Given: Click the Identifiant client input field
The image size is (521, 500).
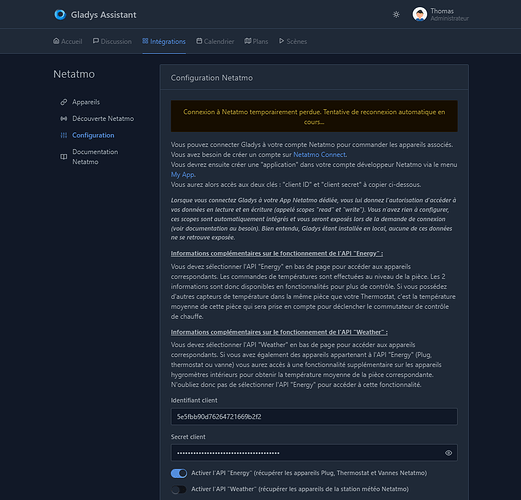Looking at the screenshot, I should tap(314, 417).
